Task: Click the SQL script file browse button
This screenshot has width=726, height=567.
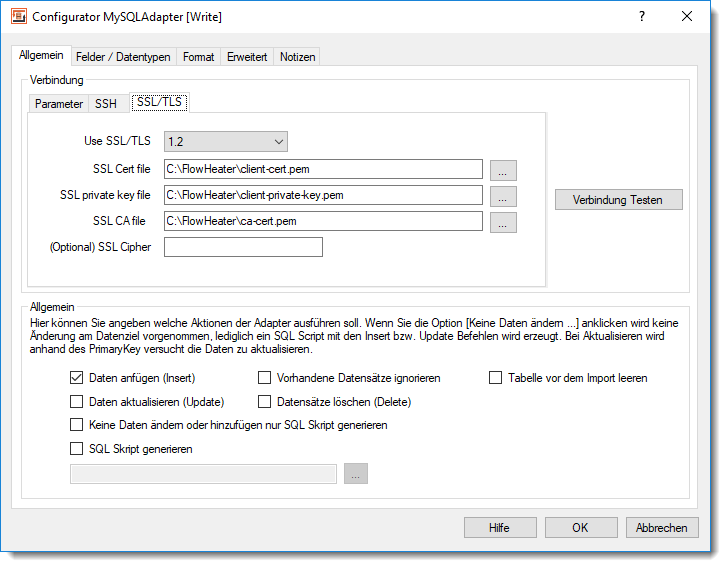Action: point(356,474)
